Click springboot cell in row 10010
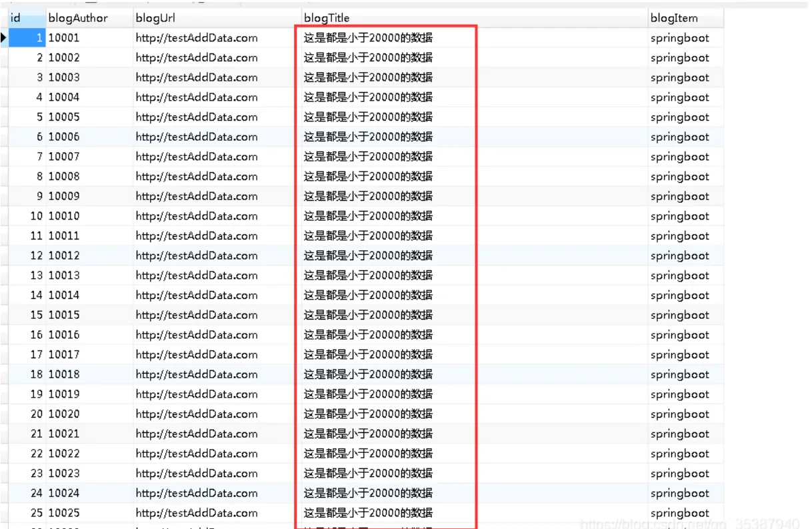 click(x=685, y=216)
